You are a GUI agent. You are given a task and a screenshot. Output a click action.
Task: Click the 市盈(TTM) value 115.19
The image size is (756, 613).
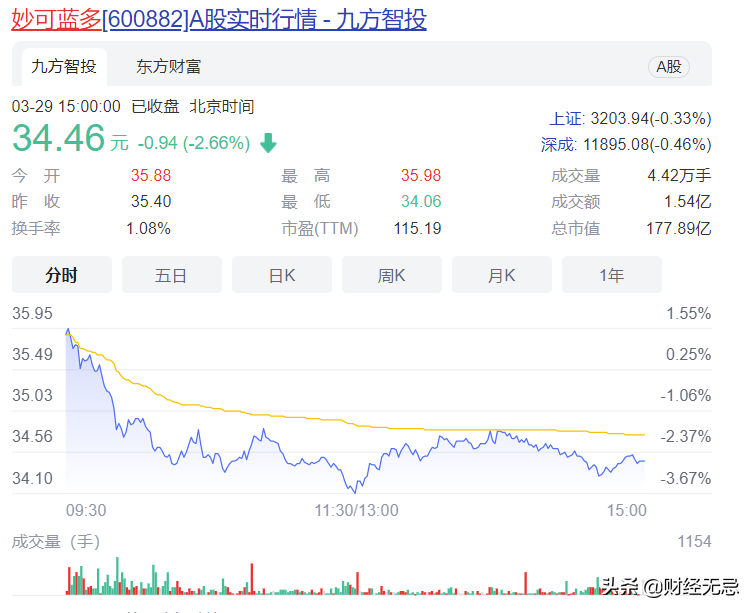click(x=418, y=228)
